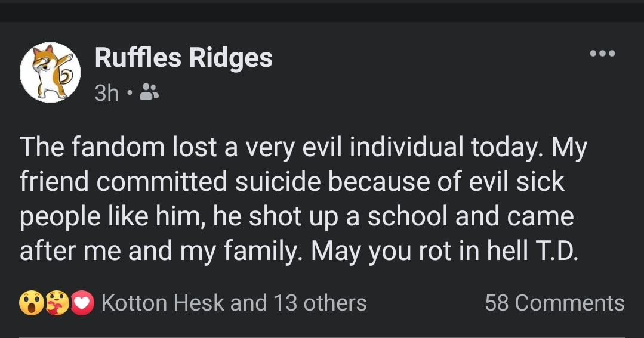The height and width of the screenshot is (338, 644).
Task: Click the dot separator after 3h
Action: [130, 93]
